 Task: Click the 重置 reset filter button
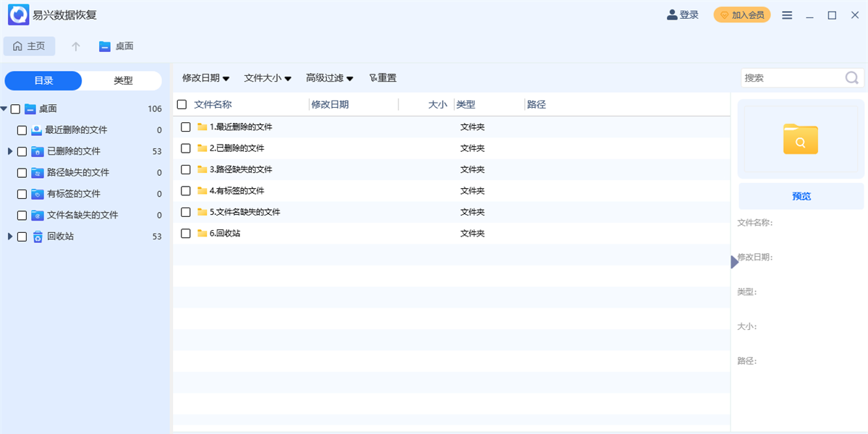(x=383, y=77)
